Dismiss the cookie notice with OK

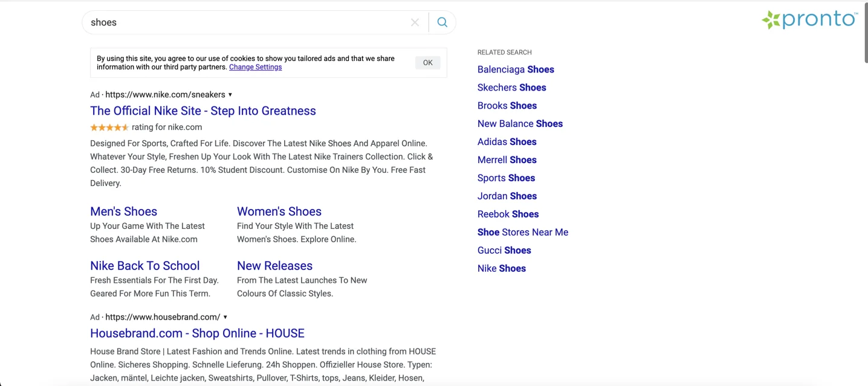(x=427, y=62)
